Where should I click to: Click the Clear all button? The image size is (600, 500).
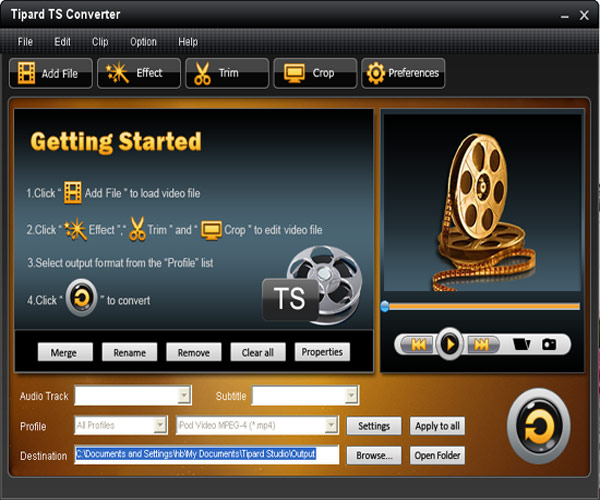click(258, 352)
